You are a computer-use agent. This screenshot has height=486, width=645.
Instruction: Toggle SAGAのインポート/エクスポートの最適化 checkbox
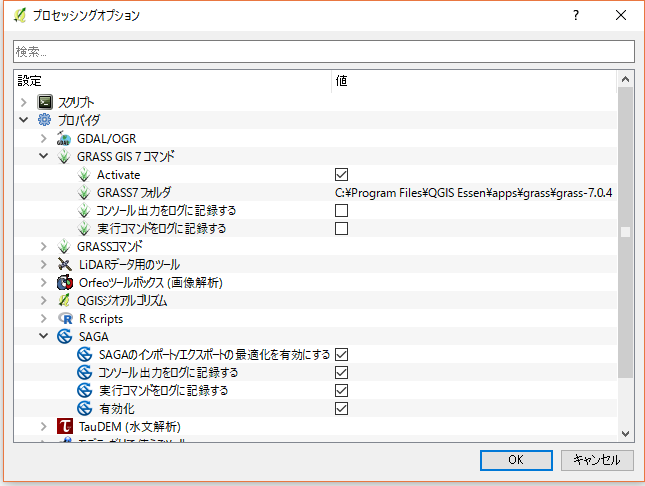click(341, 354)
